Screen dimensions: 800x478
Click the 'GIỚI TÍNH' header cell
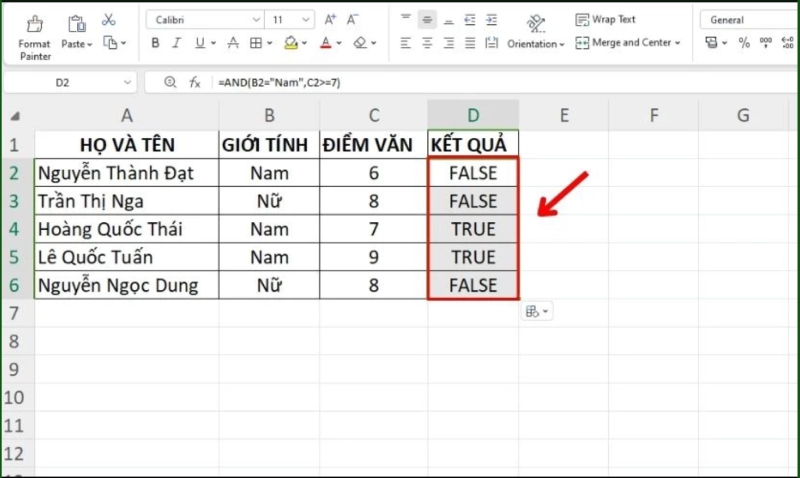click(269, 145)
